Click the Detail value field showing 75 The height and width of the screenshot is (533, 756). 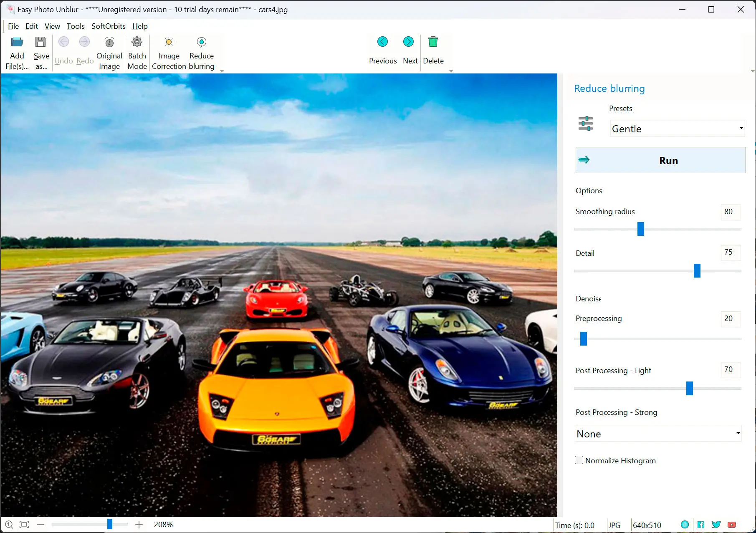730,253
